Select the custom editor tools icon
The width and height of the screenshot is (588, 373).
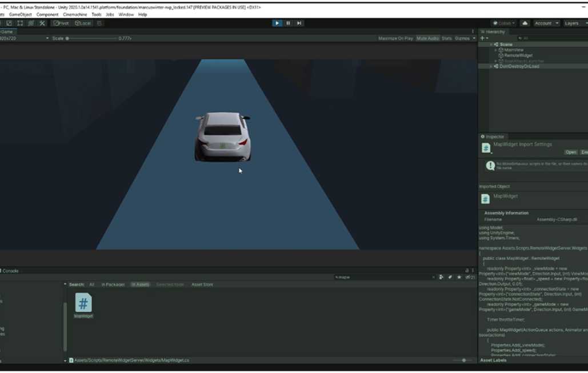[x=42, y=23]
